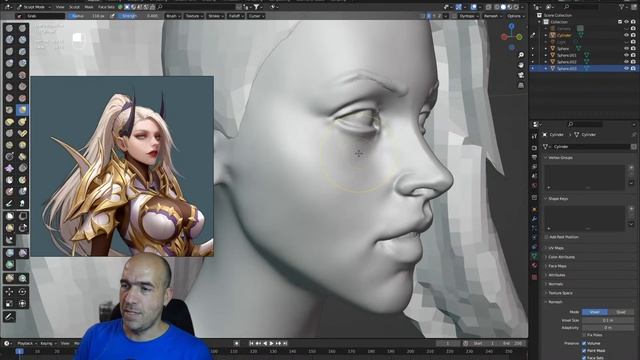Open the Render properties tab icon
This screenshot has height=360, width=640.
(x=535, y=148)
